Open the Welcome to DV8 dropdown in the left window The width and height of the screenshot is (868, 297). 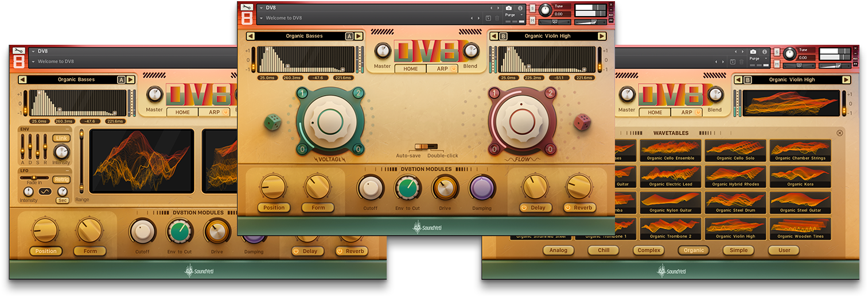tap(33, 61)
